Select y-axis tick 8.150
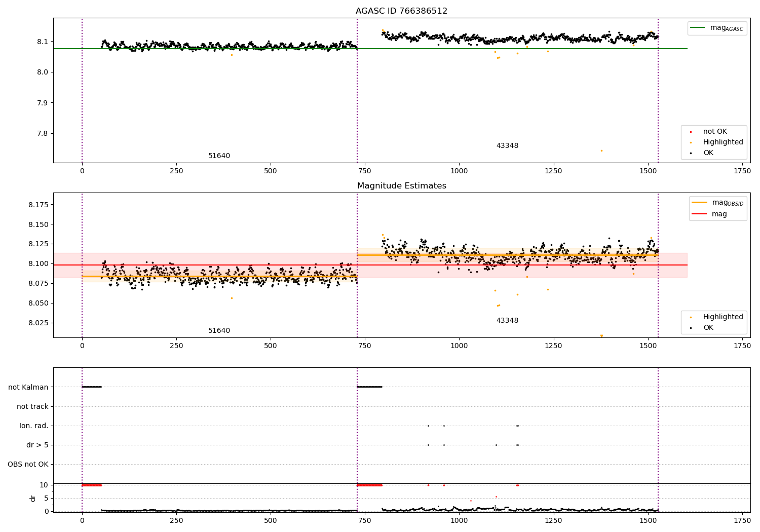 39,224
